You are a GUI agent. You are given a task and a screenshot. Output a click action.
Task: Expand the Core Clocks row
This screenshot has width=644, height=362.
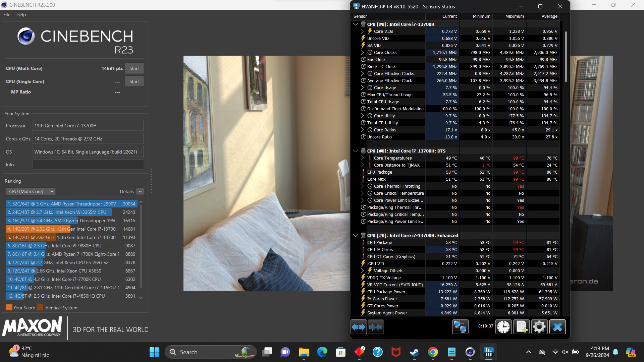click(362, 52)
